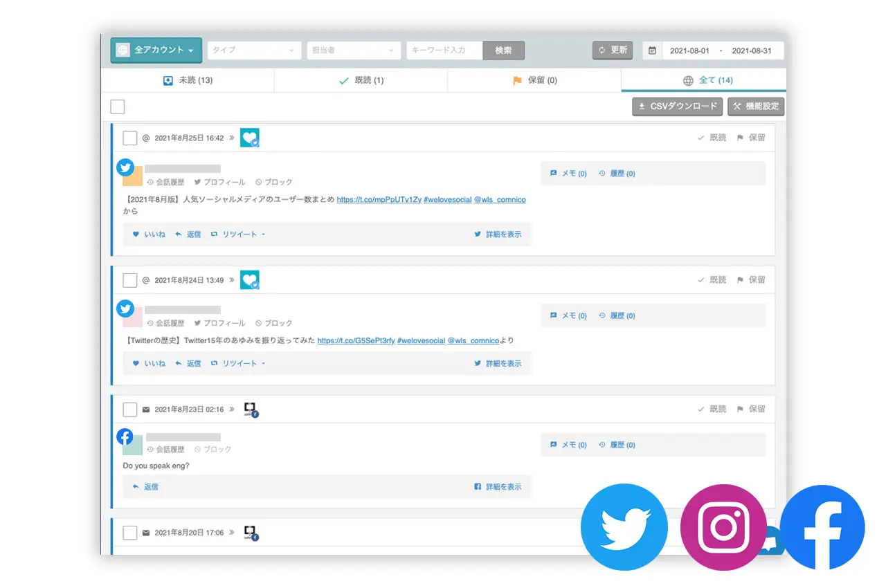Click 詳細を表示 on the August 24 tweet

click(498, 363)
